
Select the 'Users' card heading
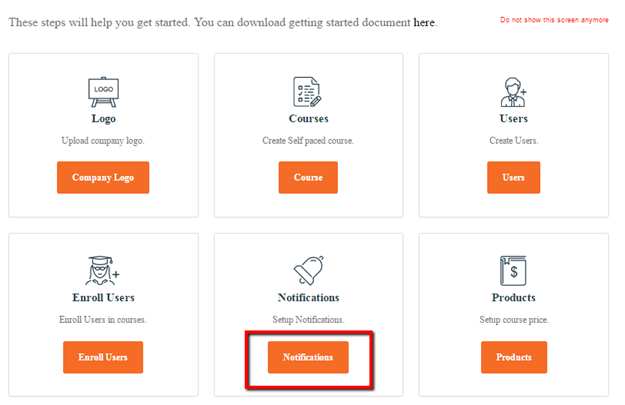point(513,118)
